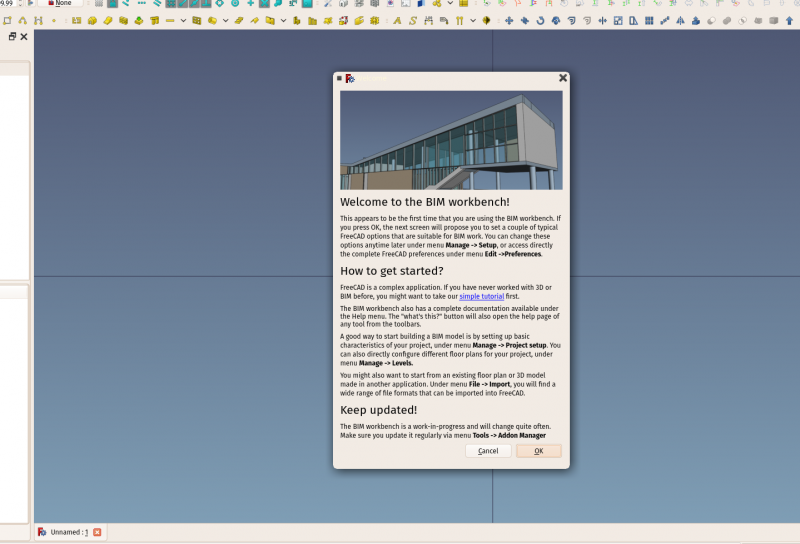Select the yellow Window tool icon
Screen dimensions: 800x544
pos(196,21)
